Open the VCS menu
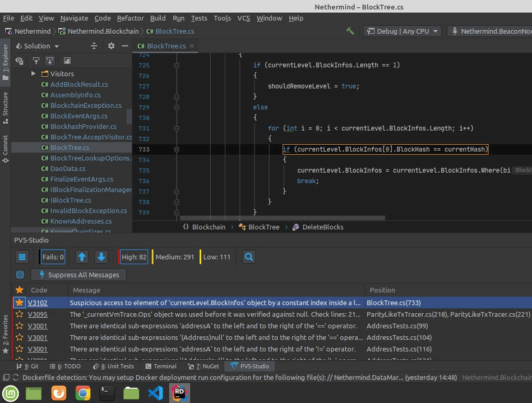This screenshot has width=532, height=403. (244, 18)
